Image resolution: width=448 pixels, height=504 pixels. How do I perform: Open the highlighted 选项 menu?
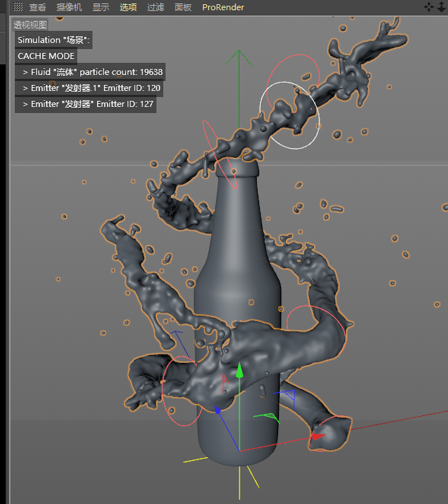pyautogui.click(x=128, y=7)
